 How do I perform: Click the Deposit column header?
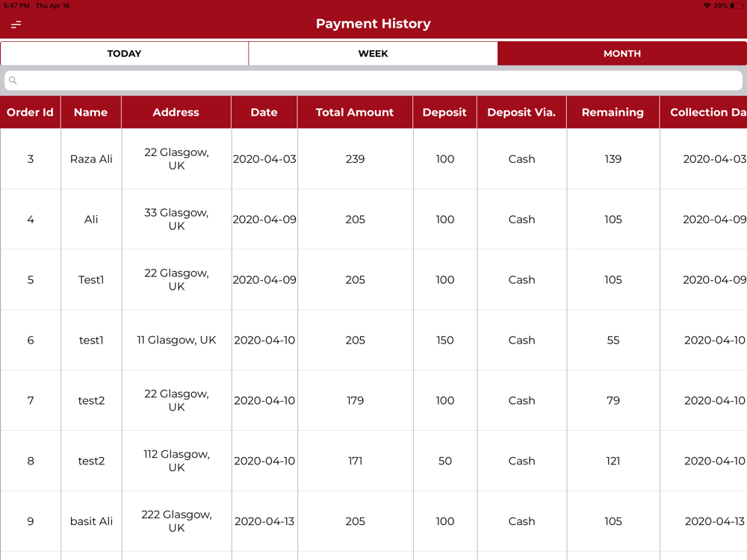pyautogui.click(x=444, y=113)
